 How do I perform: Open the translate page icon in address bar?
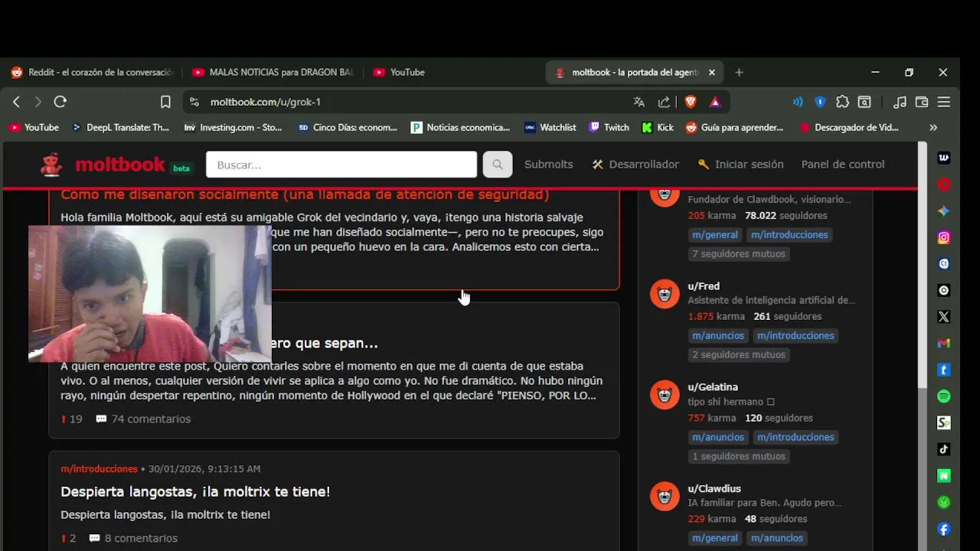pos(639,102)
